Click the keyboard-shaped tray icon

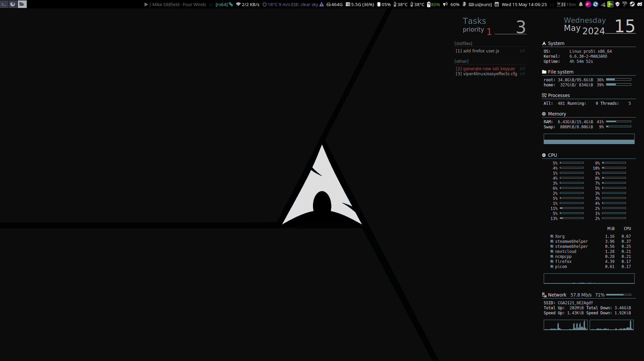(x=625, y=4)
